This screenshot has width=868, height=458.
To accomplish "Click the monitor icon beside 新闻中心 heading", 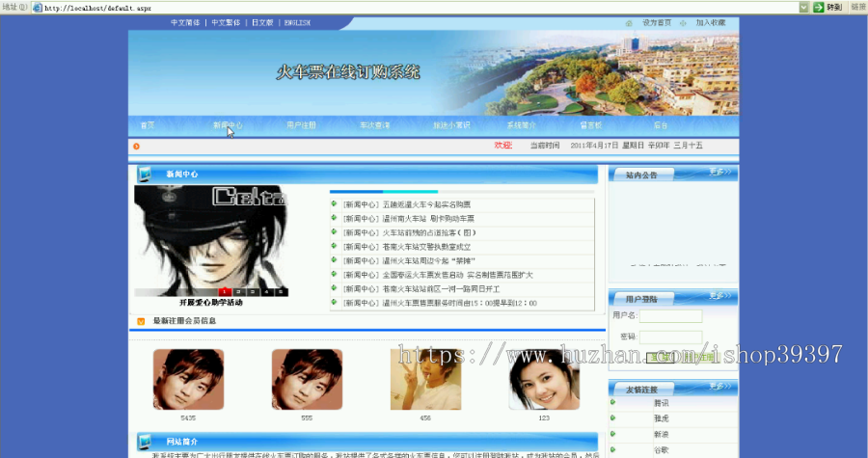I will pyautogui.click(x=145, y=174).
